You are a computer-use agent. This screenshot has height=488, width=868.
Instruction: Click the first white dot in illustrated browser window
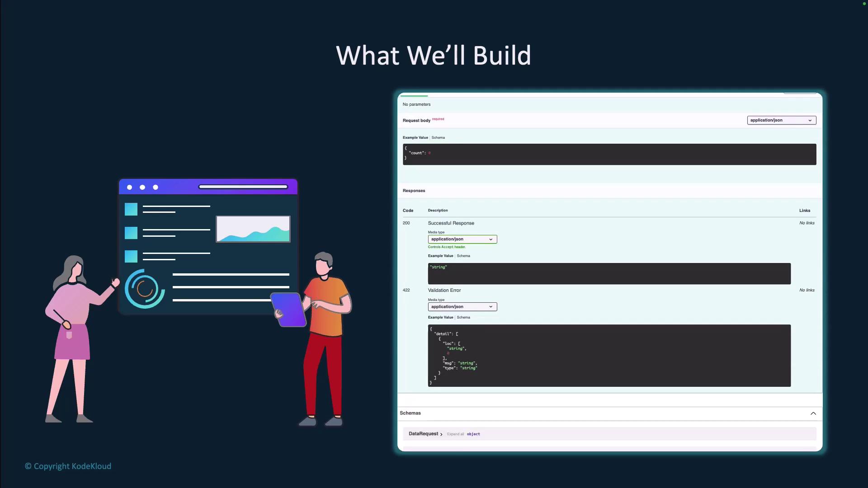130,187
